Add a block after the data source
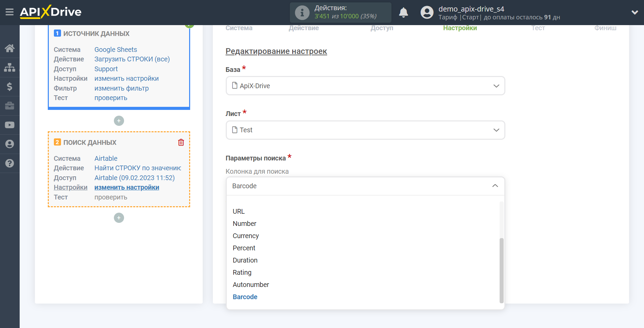644x328 pixels. pyautogui.click(x=119, y=121)
